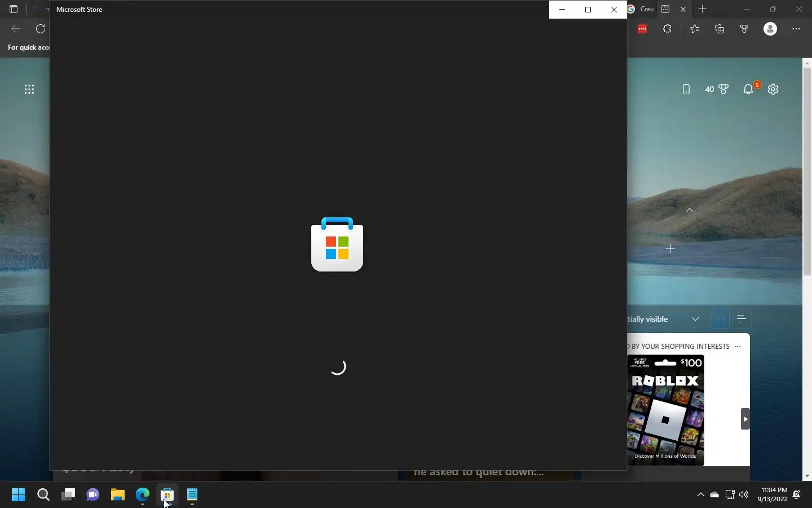
Task: Maximize the Microsoft Store window
Action: pyautogui.click(x=588, y=10)
